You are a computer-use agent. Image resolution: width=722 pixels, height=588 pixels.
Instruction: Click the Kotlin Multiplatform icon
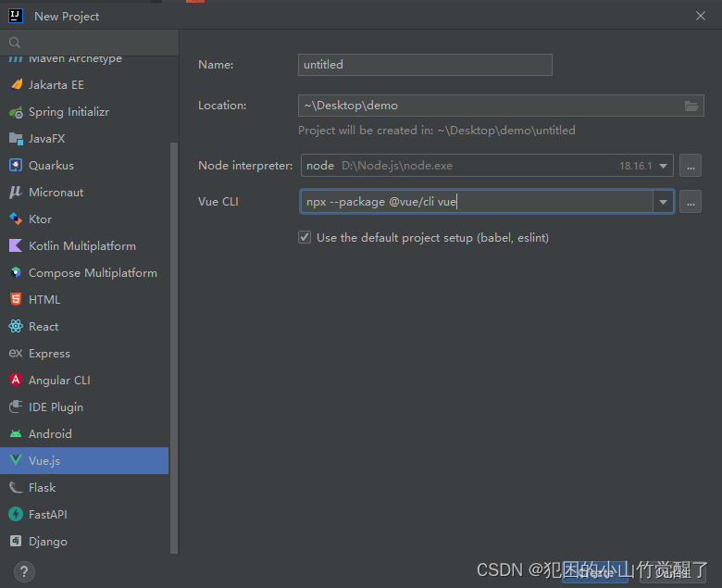pos(16,246)
